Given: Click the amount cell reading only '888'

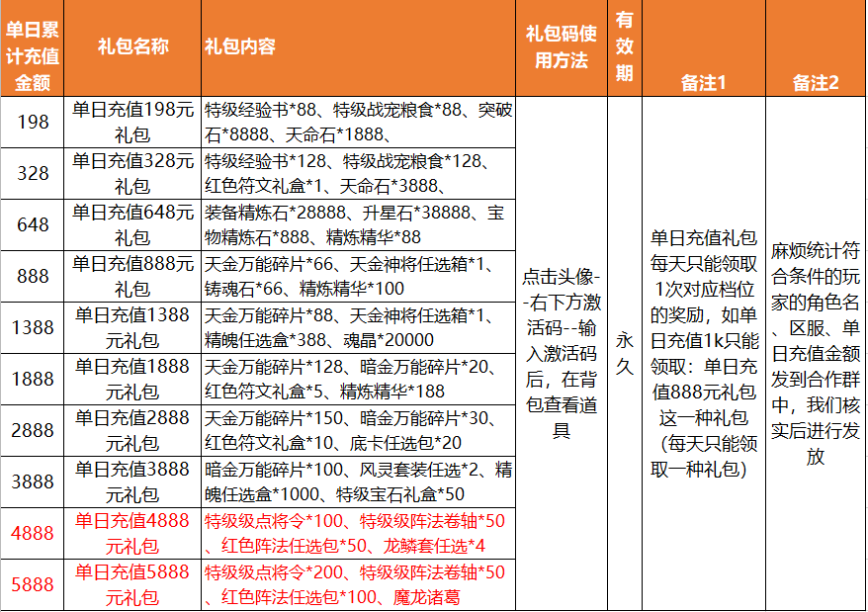Looking at the screenshot, I should [32, 277].
